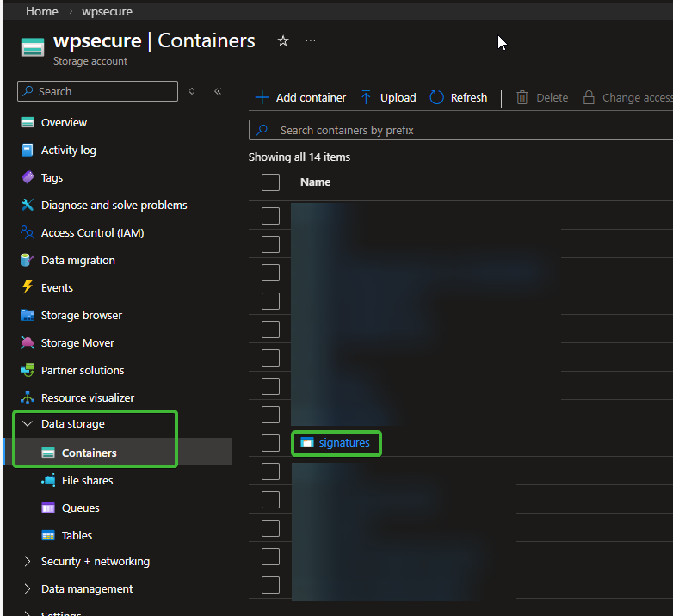
Task: Open Access Control (IAM) page
Action: tap(92, 232)
